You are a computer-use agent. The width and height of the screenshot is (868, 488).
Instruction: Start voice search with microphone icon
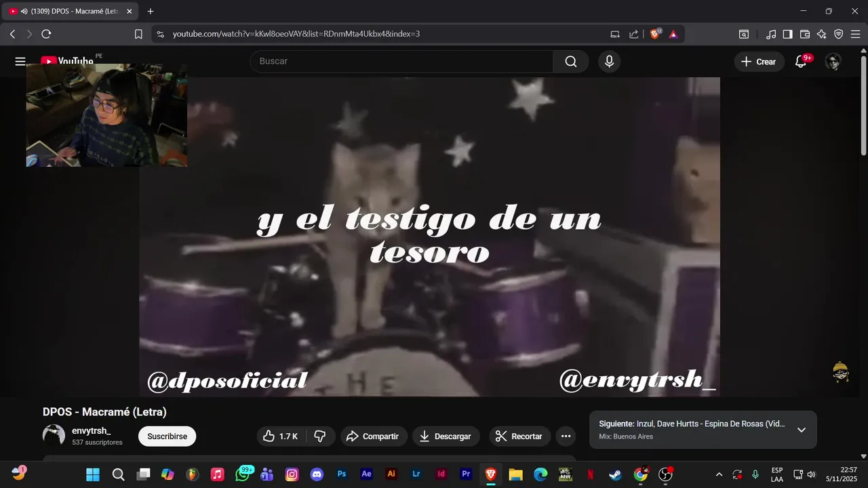click(609, 62)
